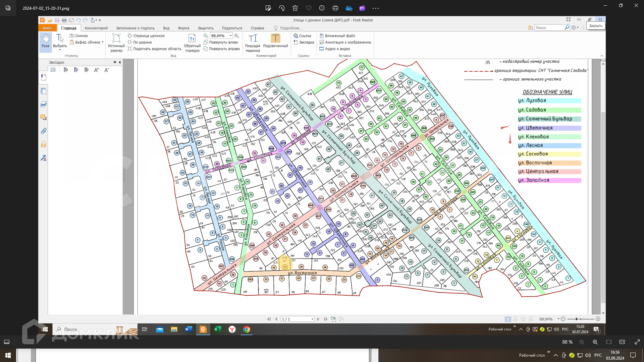Viewport: 644px width, 362px height.
Task: Activate the Typewriter (Пишущая машинка) tool
Action: [x=252, y=43]
